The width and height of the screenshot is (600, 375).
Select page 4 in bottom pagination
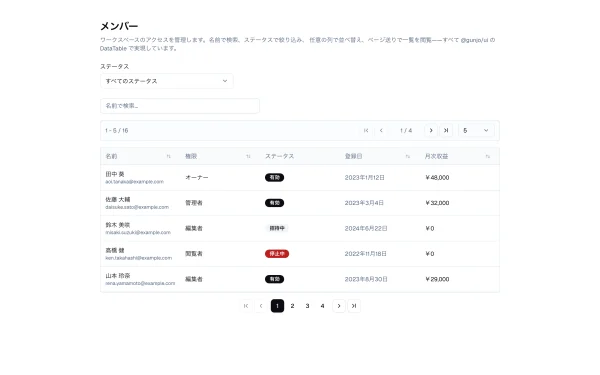coord(323,306)
